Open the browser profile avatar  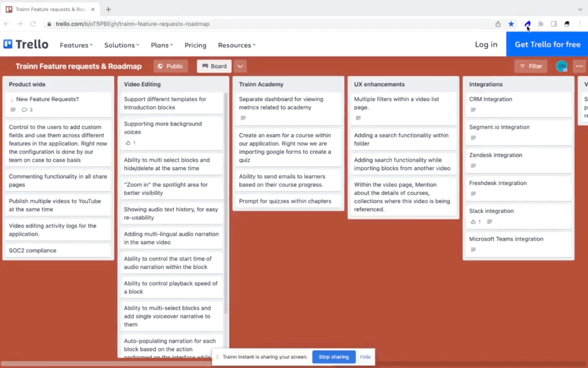point(567,23)
